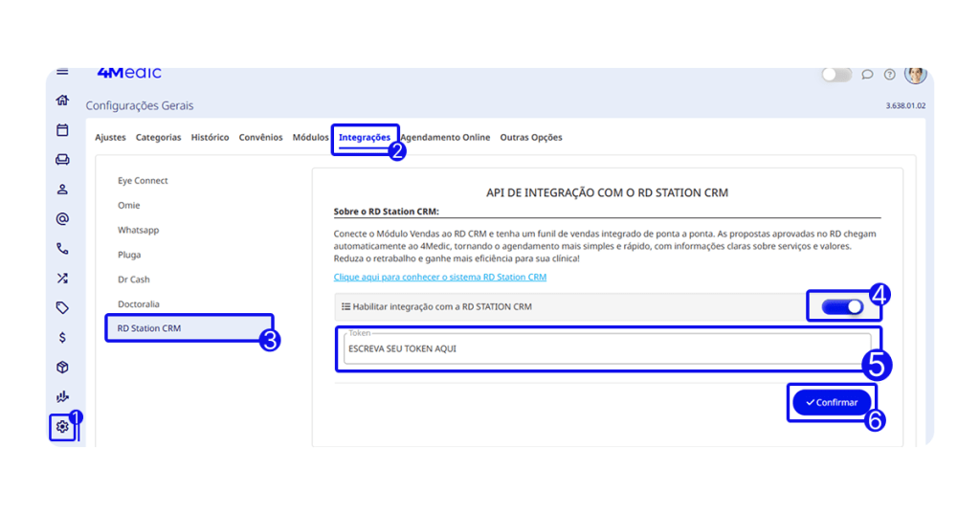Click the chat bubble icon in the top bar

(867, 75)
